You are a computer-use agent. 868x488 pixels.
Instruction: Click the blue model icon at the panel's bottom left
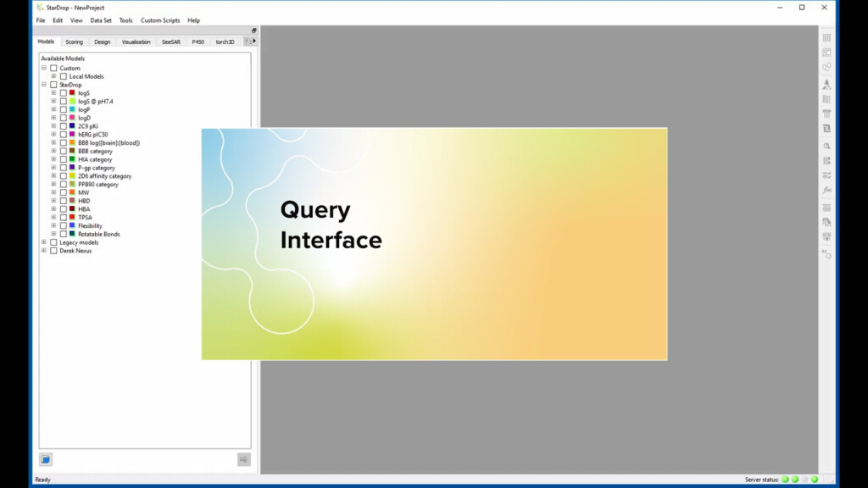click(45, 459)
